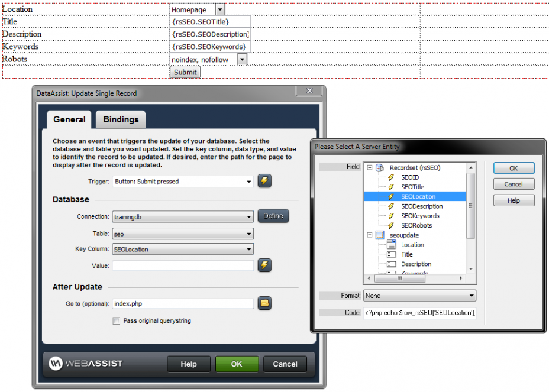The image size is (549, 392).
Task: Click list icon beside Location form field
Action: pyautogui.click(x=392, y=245)
